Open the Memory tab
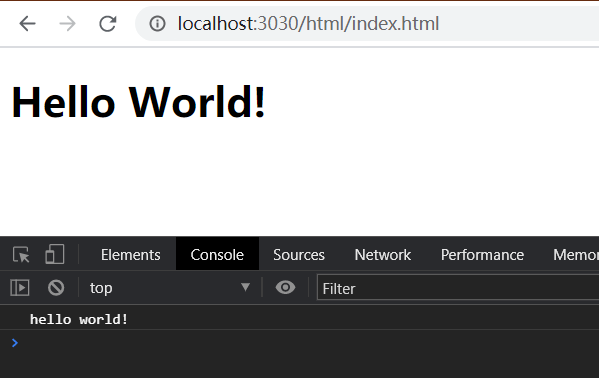 pos(576,255)
